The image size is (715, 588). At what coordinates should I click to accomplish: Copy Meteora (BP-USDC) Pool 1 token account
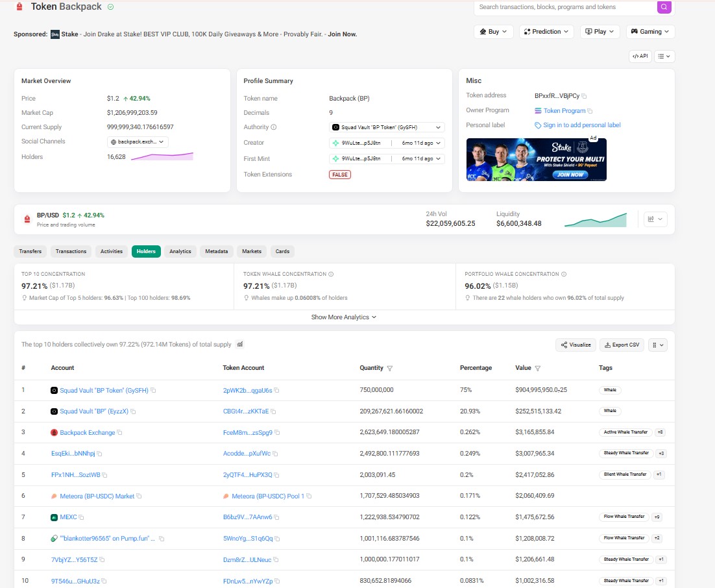tap(309, 496)
